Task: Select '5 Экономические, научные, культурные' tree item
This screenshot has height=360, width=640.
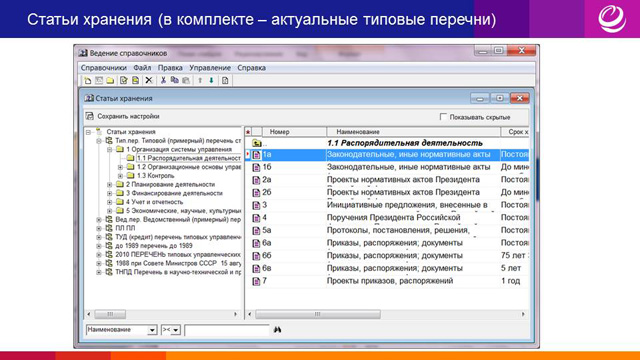Action: tap(183, 211)
